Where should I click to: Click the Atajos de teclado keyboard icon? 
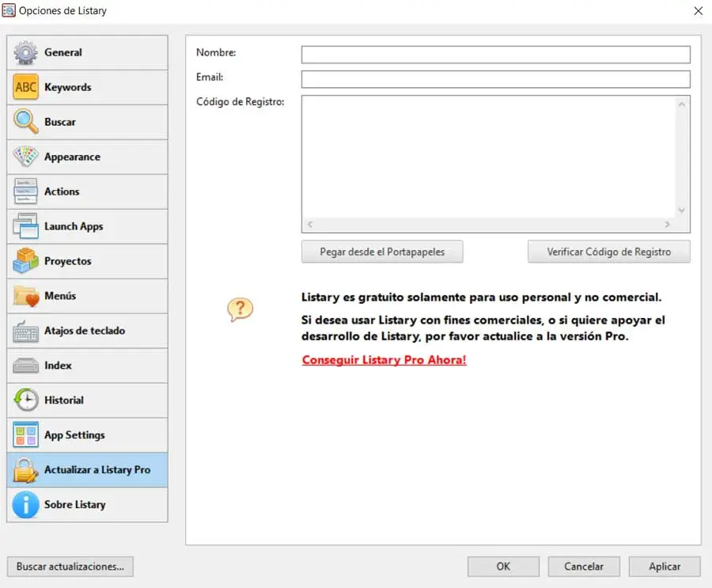click(x=26, y=332)
